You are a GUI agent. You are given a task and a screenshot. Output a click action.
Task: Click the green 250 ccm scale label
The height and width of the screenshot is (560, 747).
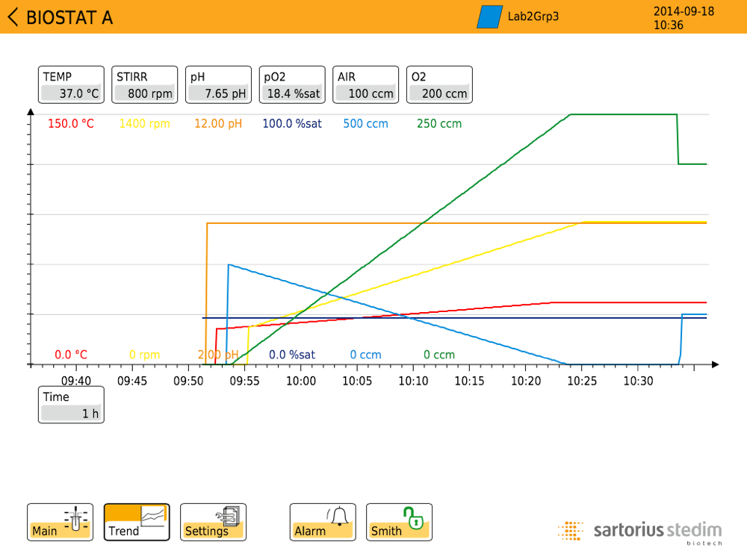(x=439, y=124)
